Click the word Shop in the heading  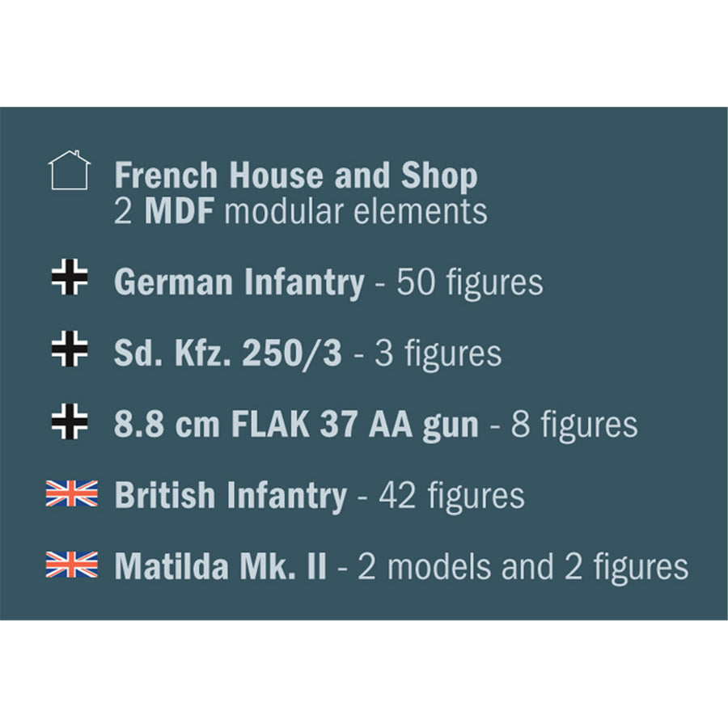pyautogui.click(x=439, y=176)
